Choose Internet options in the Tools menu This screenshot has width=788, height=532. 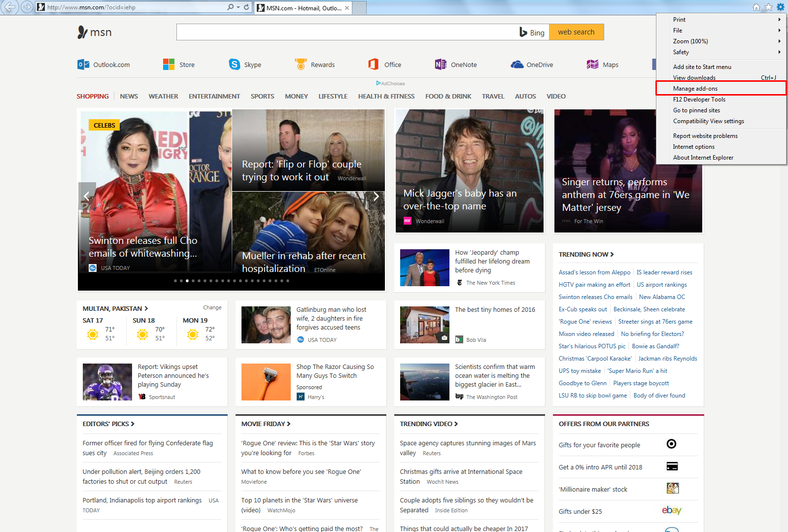coord(721,147)
